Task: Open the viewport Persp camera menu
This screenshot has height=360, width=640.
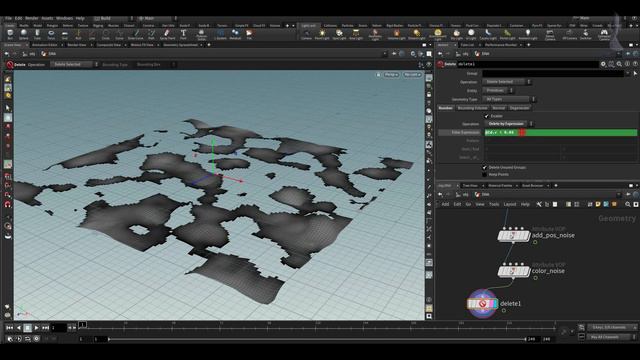Action: point(391,75)
